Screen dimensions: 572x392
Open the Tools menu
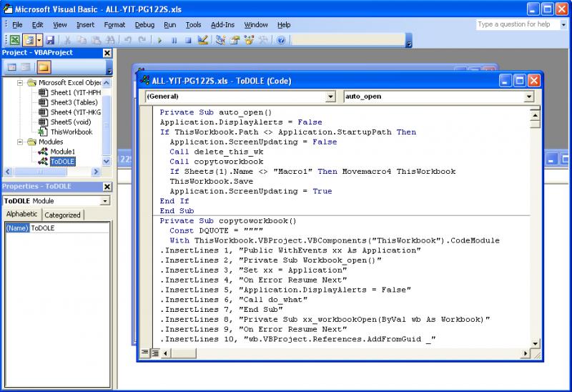point(193,25)
